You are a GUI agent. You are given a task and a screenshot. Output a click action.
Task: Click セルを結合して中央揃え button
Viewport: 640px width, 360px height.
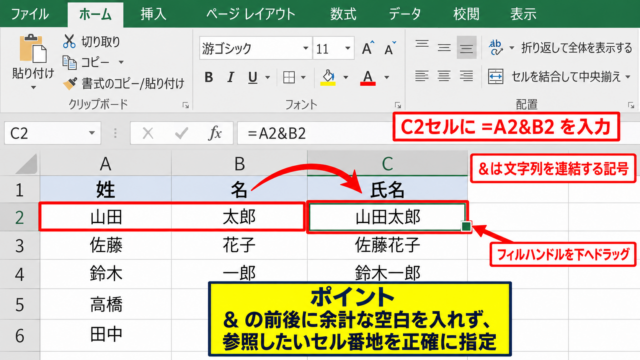click(x=566, y=76)
